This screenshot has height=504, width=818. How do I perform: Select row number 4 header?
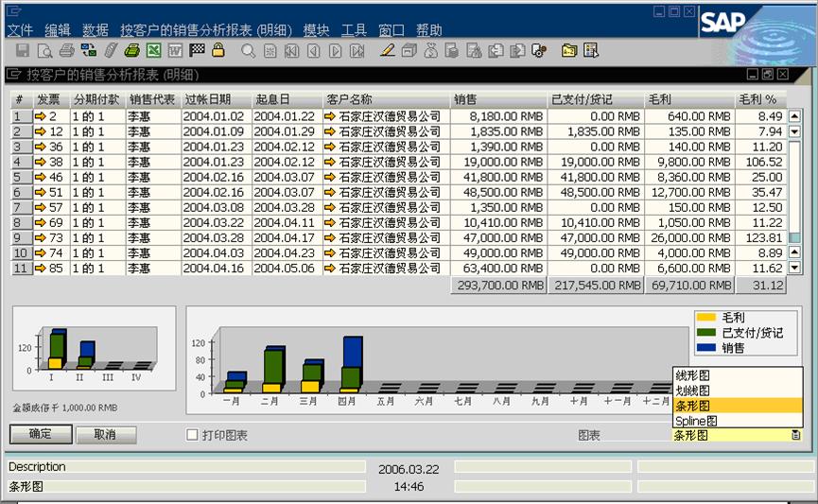click(x=22, y=162)
